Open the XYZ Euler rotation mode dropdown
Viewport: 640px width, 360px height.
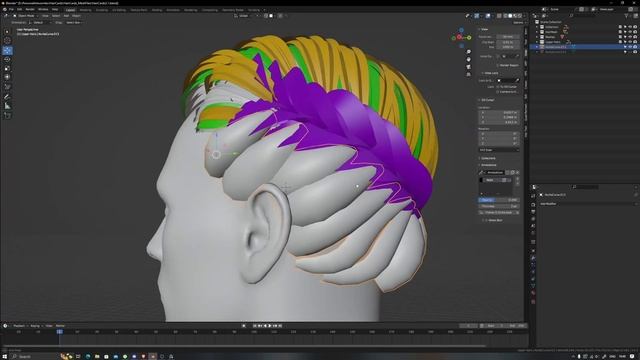pos(499,150)
